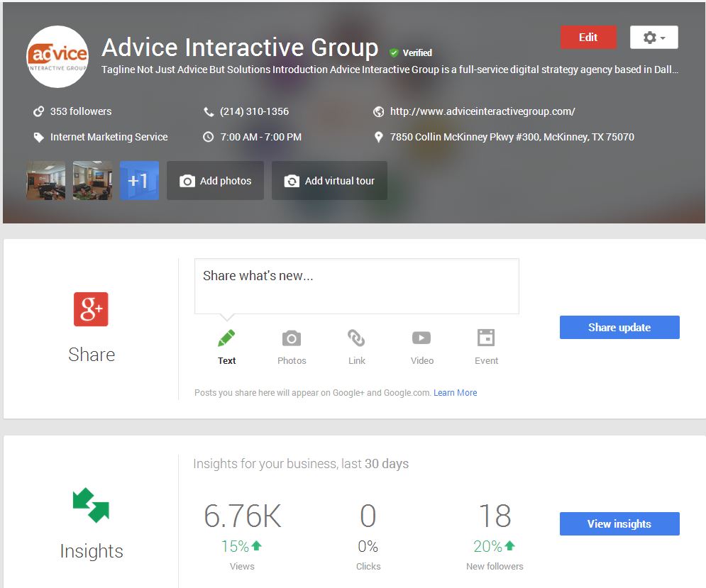Viewport: 706px width, 588px height.
Task: Open the blue +1 photos thumbnail
Action: (139, 181)
